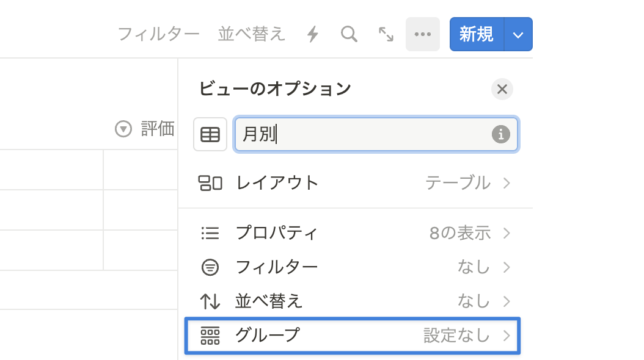Open the レイアウト menu row
The height and width of the screenshot is (360, 644).
coord(355,183)
